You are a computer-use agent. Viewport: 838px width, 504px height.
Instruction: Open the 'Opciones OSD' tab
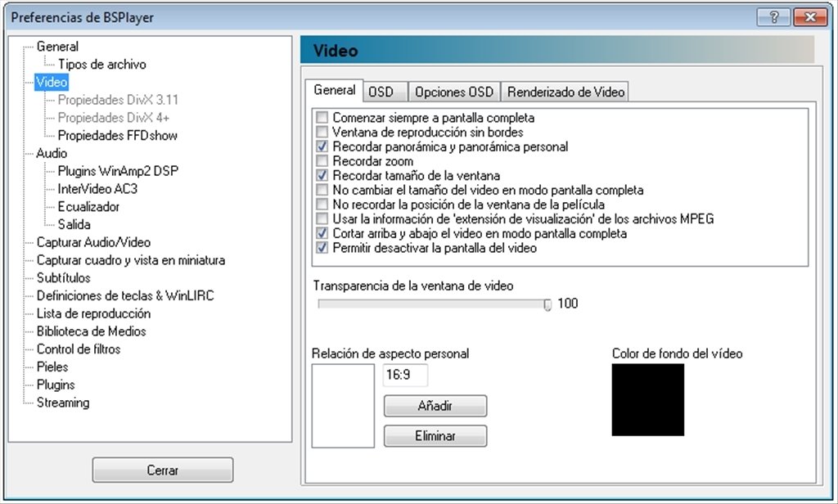pos(454,92)
